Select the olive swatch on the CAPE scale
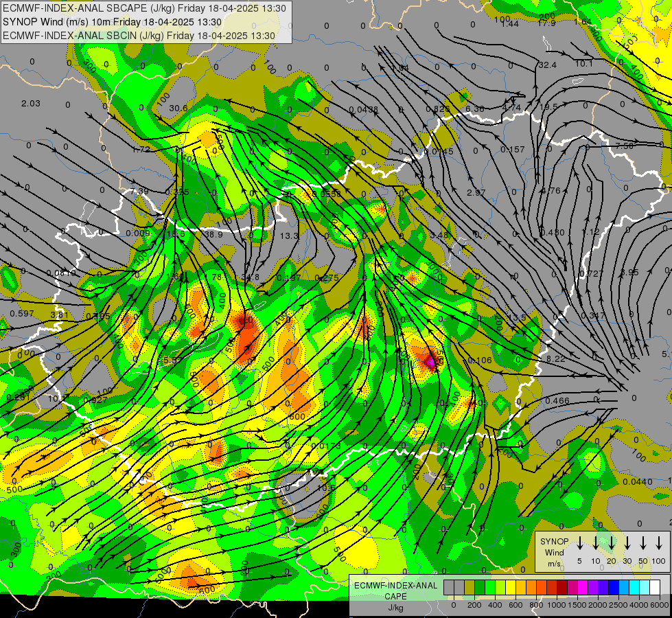Viewport: 672px width, 618px height. [470, 587]
